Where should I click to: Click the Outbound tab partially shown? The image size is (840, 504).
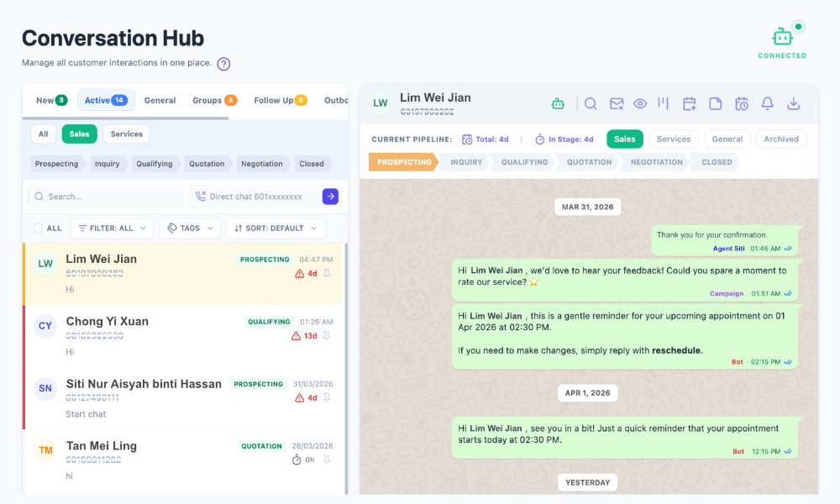(x=336, y=100)
